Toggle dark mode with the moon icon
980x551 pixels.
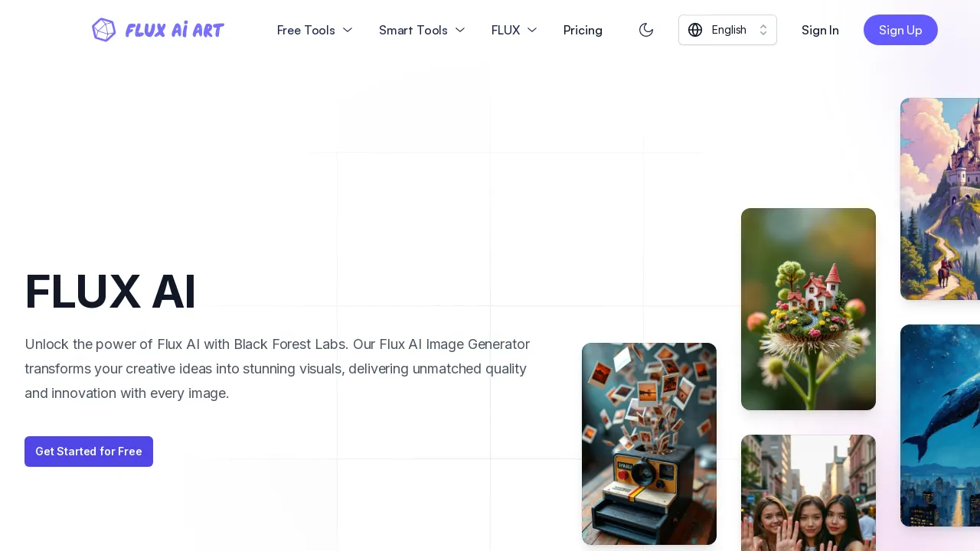coord(646,30)
